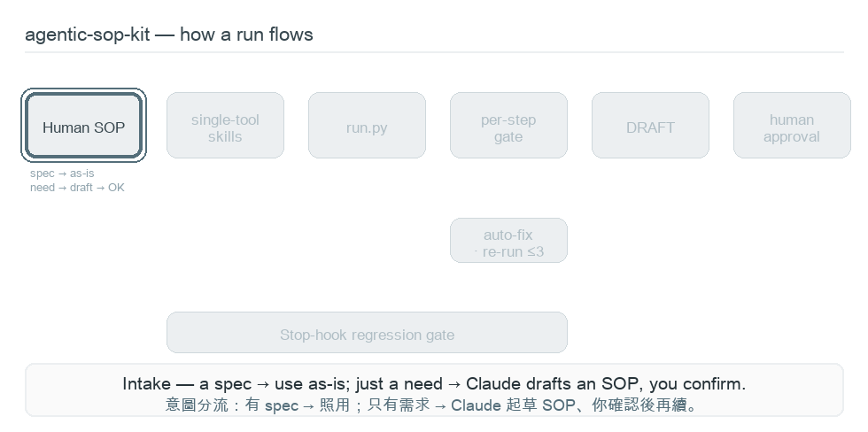
Task: Click the 'need → draft → OK' annotation
Action: tap(78, 188)
